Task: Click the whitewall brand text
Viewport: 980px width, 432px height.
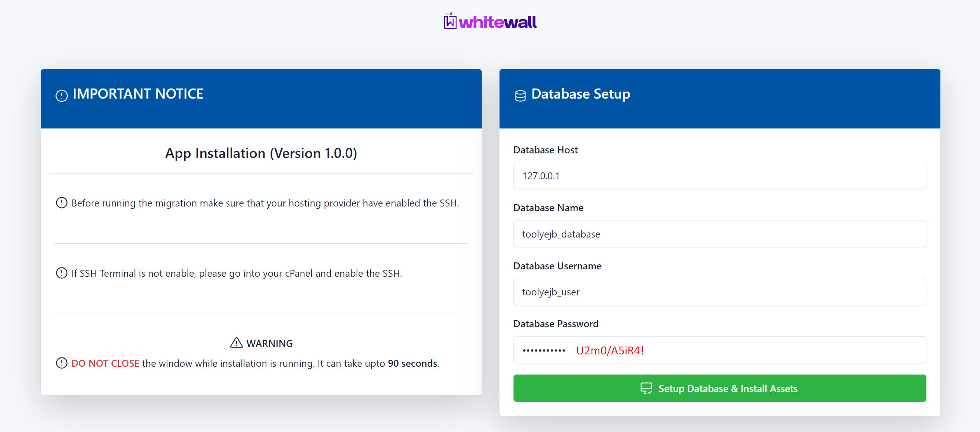Action: click(498, 22)
